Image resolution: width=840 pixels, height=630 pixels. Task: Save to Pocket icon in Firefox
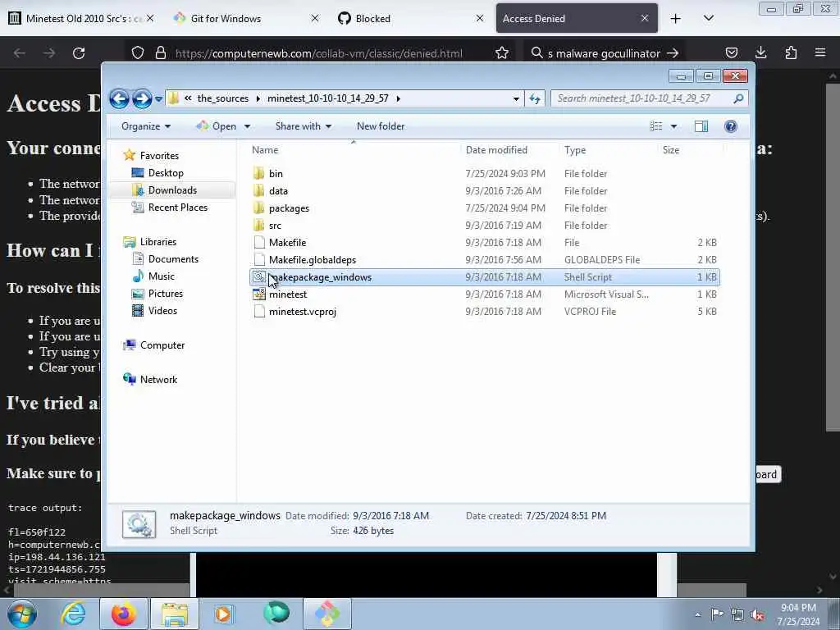[x=731, y=53]
